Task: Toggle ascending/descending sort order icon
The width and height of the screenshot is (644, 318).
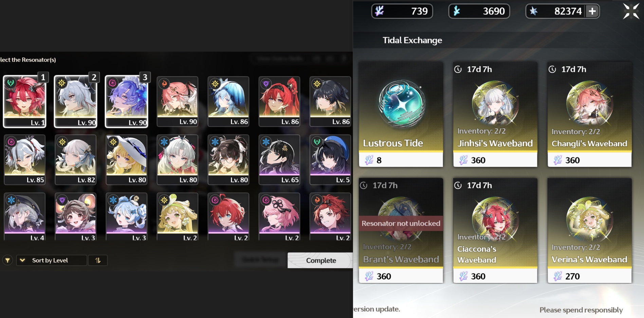Action: pyautogui.click(x=98, y=261)
